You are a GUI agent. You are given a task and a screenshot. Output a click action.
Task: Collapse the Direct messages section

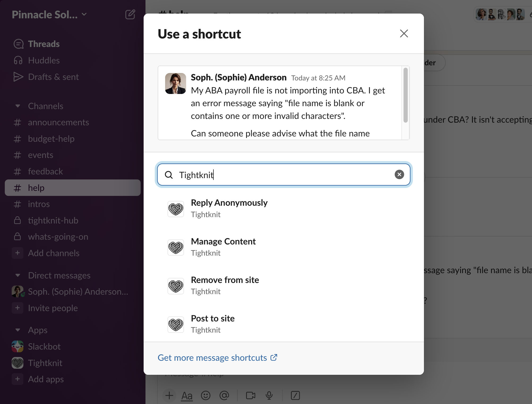coord(18,276)
